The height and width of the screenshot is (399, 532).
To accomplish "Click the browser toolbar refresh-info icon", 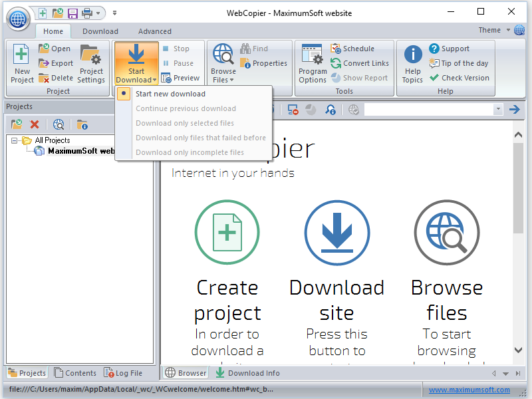I will coord(330,110).
